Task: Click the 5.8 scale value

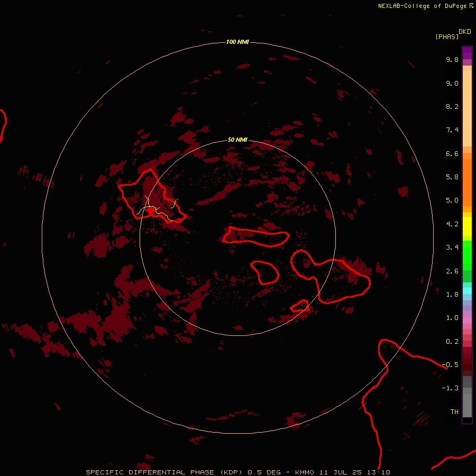Action: [452, 177]
